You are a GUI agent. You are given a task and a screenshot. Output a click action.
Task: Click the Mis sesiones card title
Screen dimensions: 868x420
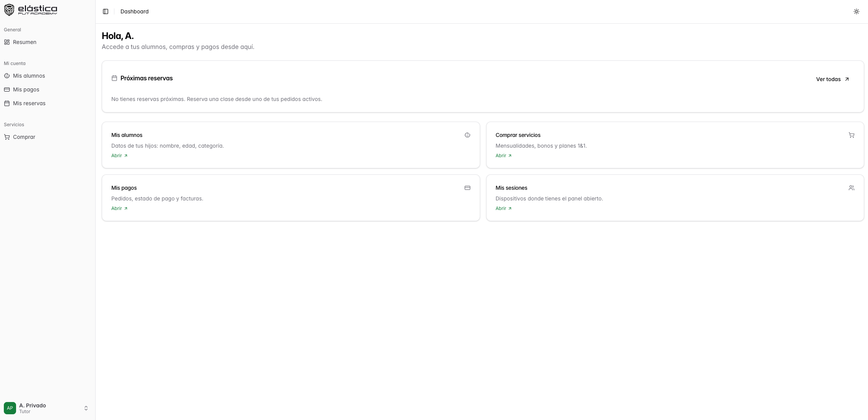click(511, 188)
